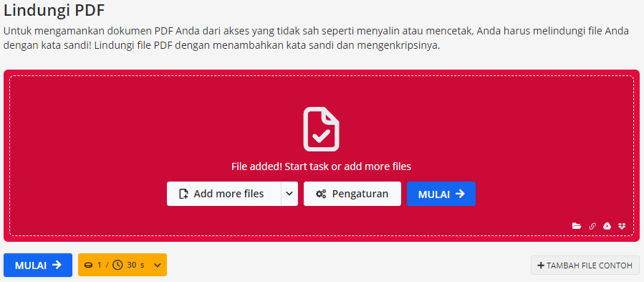Click the bottom-left MULAI button
This screenshot has width=644, height=282.
click(x=38, y=265)
